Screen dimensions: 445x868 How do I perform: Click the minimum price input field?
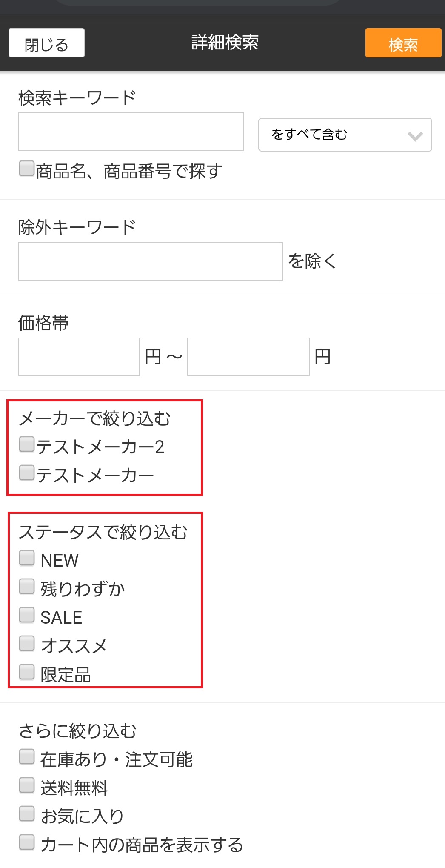[79, 357]
